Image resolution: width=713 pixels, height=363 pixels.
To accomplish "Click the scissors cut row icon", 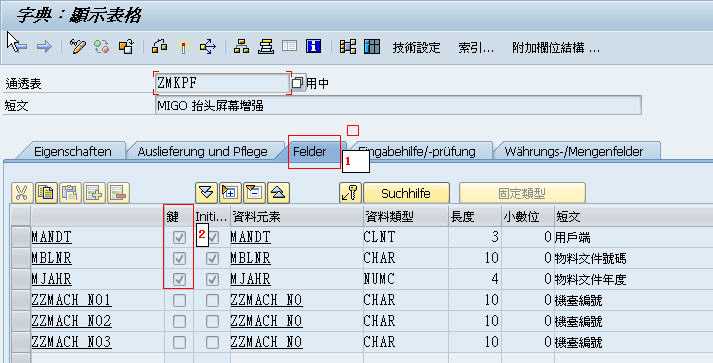I will click(22, 193).
